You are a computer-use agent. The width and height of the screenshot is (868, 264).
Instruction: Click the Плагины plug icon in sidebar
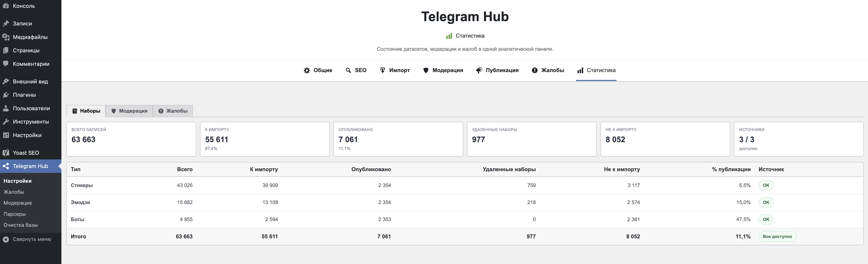tap(6, 95)
